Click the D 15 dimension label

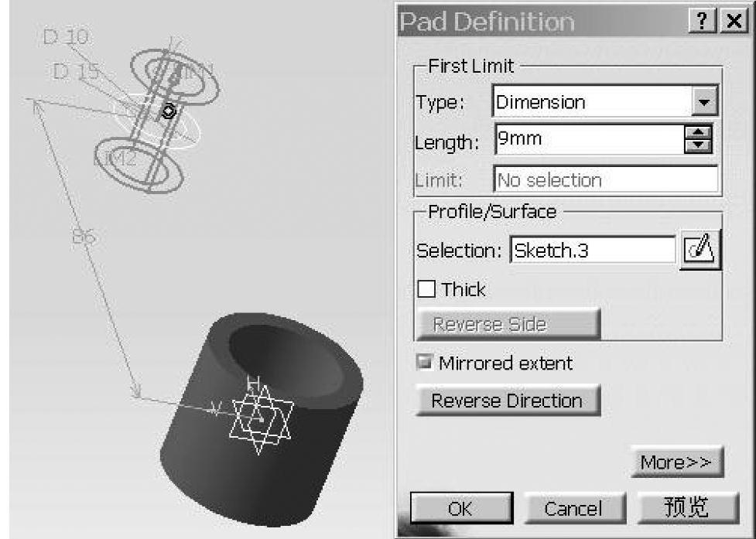[x=76, y=71]
